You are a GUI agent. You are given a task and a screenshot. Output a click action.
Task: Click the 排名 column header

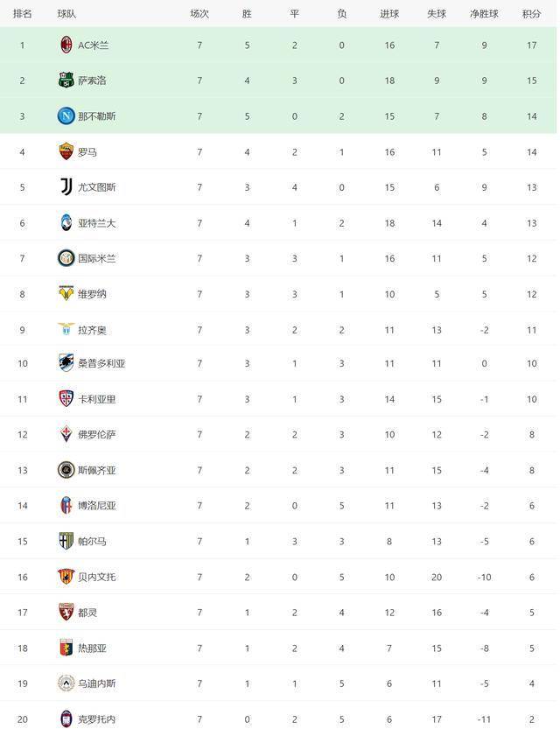click(x=23, y=14)
